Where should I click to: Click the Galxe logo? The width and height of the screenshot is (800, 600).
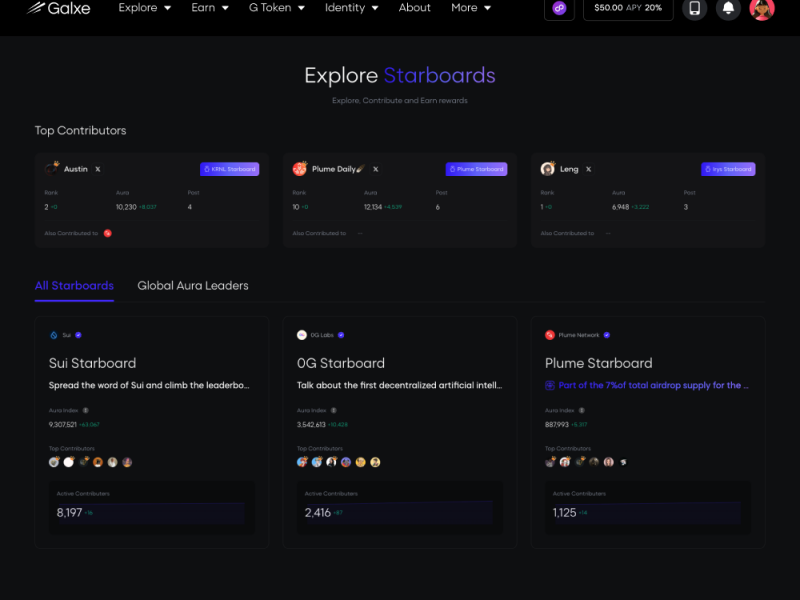[x=59, y=8]
